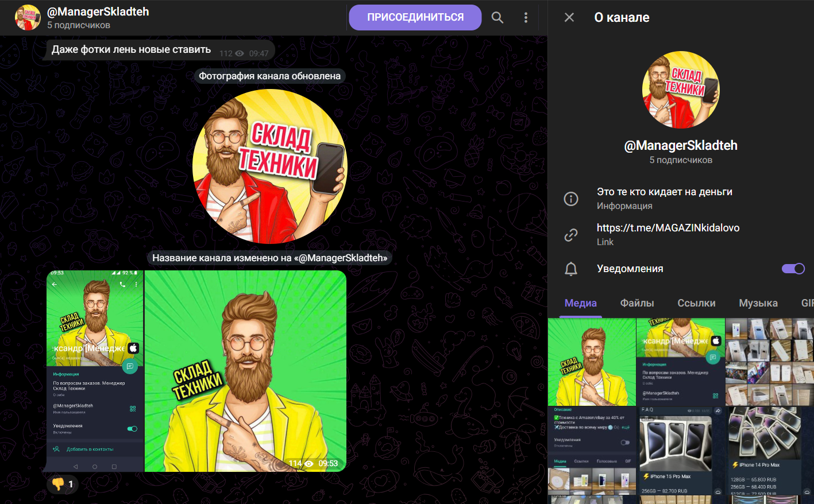This screenshot has height=504, width=814.
Task: Open the green bearded man image in message
Action: [x=245, y=371]
